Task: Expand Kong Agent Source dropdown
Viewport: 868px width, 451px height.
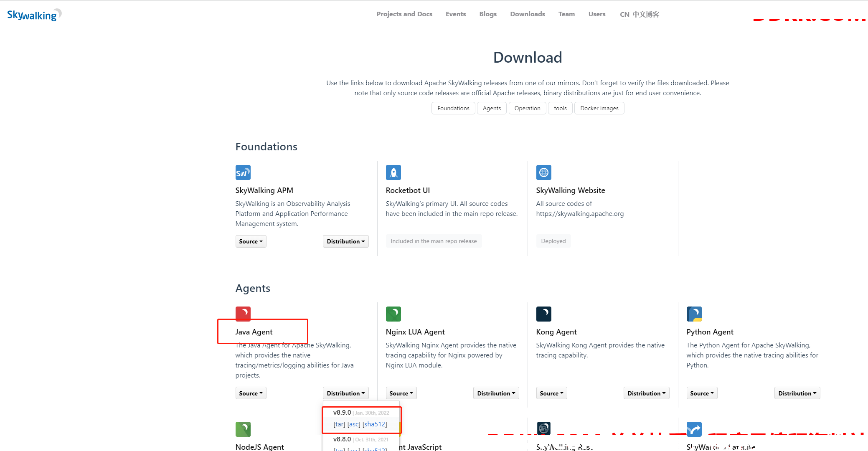Action: pos(551,393)
